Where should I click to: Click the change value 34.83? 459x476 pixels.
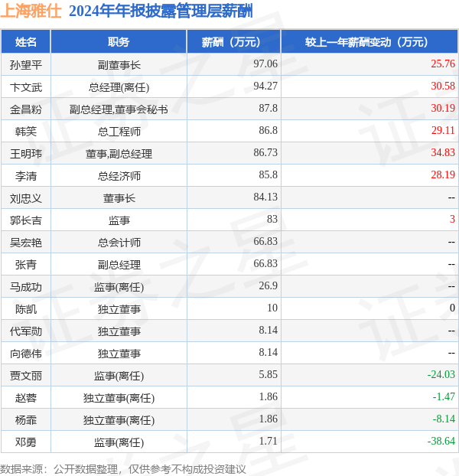(x=443, y=152)
